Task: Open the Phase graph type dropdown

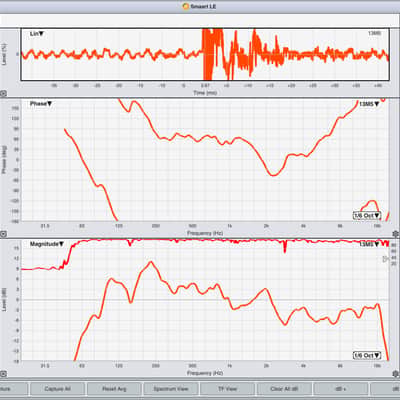Action: (x=41, y=104)
